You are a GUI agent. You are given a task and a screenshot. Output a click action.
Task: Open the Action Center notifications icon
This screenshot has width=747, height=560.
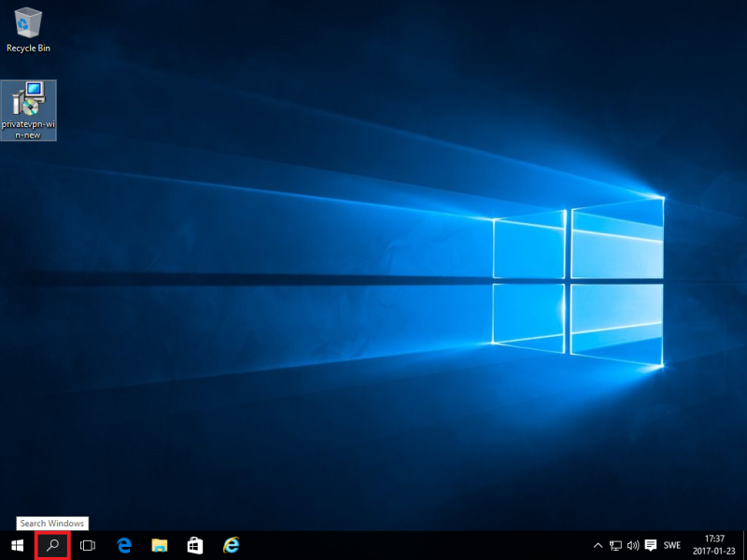[x=649, y=545]
